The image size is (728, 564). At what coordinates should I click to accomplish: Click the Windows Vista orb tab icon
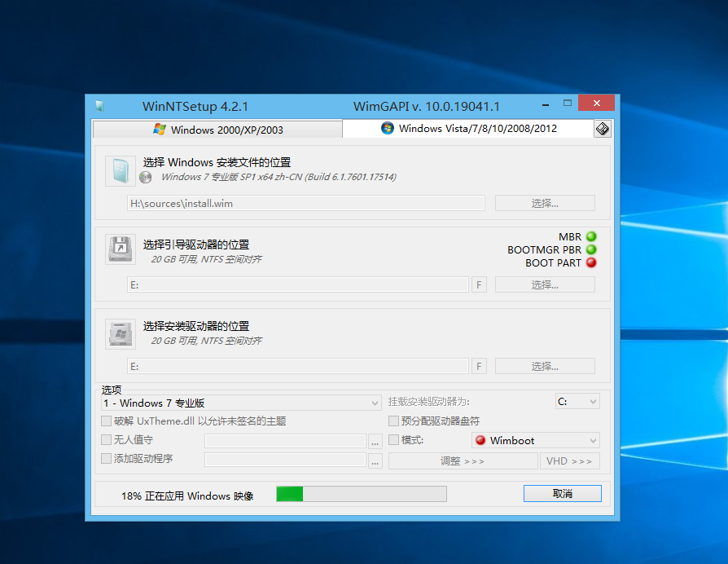[388, 128]
